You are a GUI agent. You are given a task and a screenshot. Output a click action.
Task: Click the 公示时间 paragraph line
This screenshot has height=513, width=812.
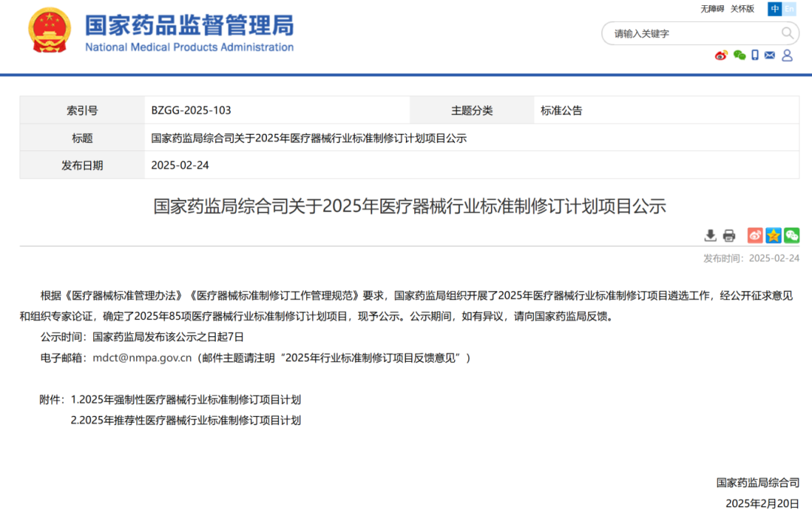tap(142, 337)
